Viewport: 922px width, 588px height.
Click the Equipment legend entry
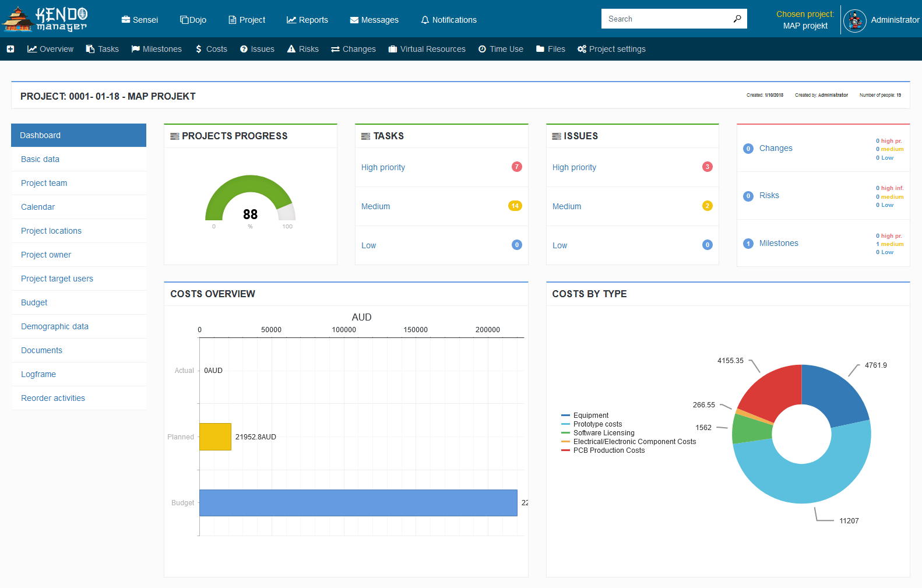click(585, 416)
